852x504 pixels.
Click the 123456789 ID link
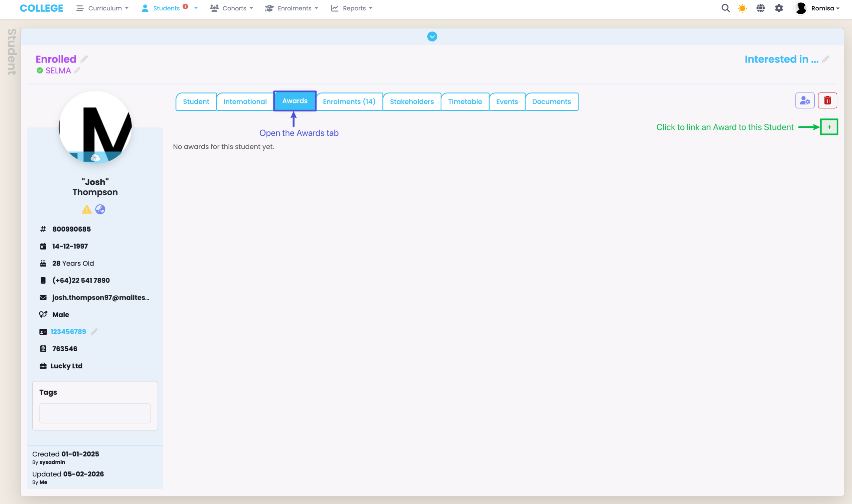point(68,332)
